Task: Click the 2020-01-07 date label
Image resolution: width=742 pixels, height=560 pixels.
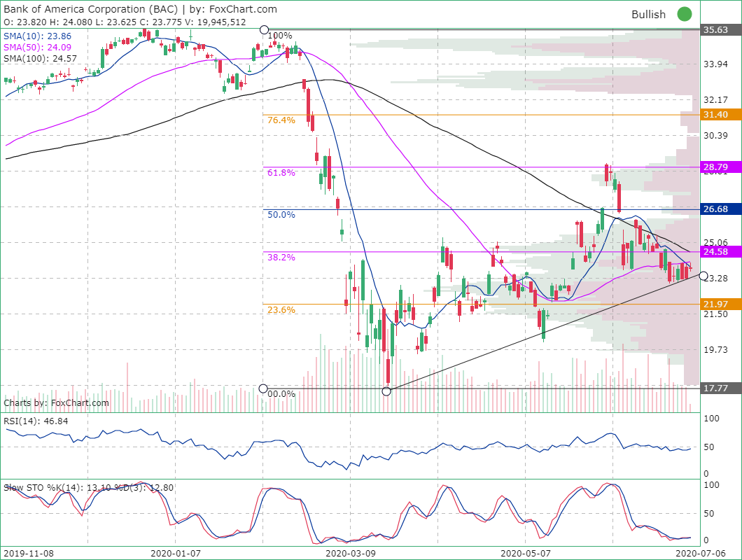Action: click(176, 554)
